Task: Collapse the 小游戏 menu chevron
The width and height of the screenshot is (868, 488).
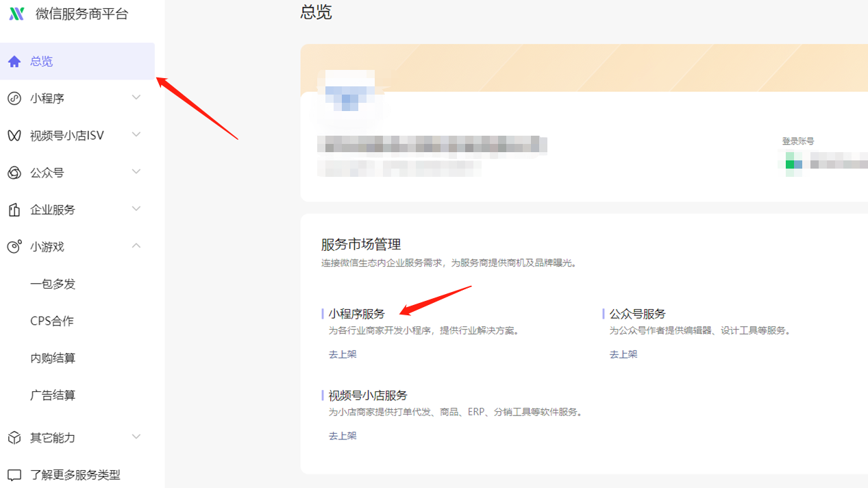Action: click(136, 246)
